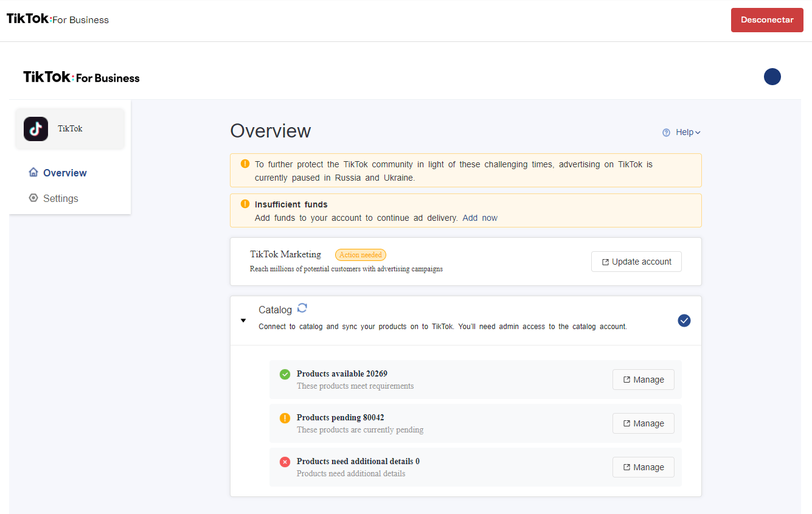Manage products needing additional details
Image resolution: width=812 pixels, height=514 pixels.
point(643,467)
